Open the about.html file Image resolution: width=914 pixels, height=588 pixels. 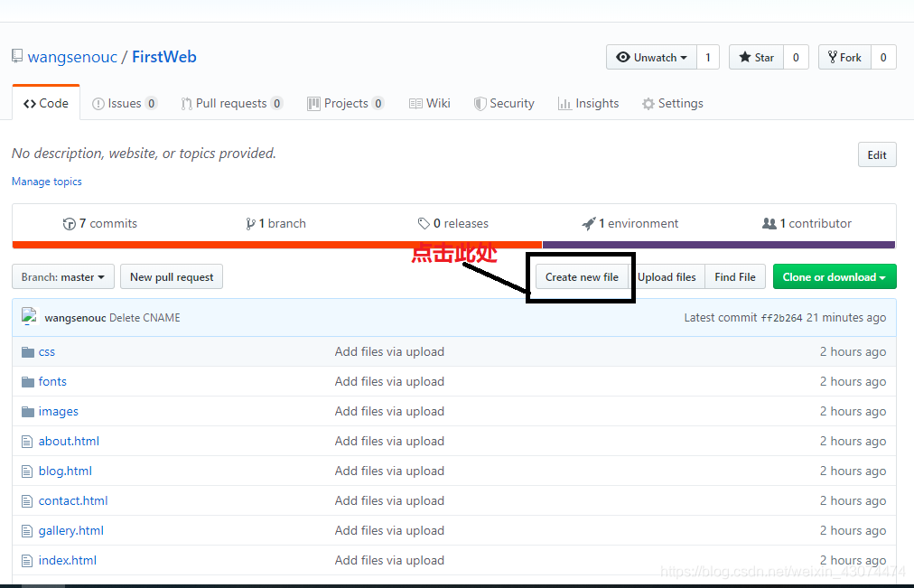tap(69, 441)
